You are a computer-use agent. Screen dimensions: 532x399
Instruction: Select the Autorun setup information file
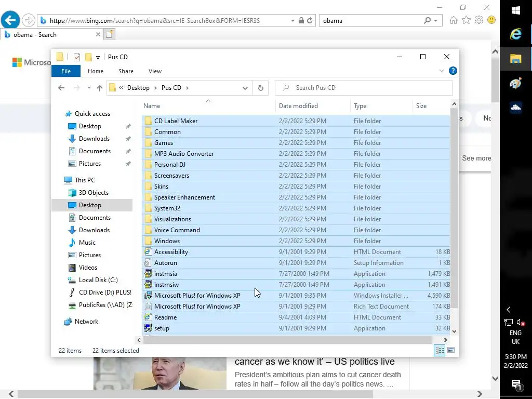click(x=166, y=262)
